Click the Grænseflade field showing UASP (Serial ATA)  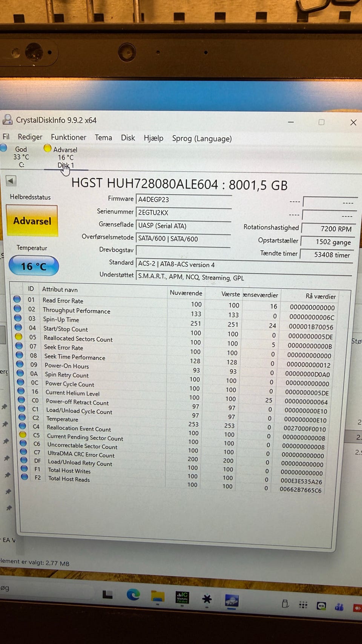tap(183, 226)
